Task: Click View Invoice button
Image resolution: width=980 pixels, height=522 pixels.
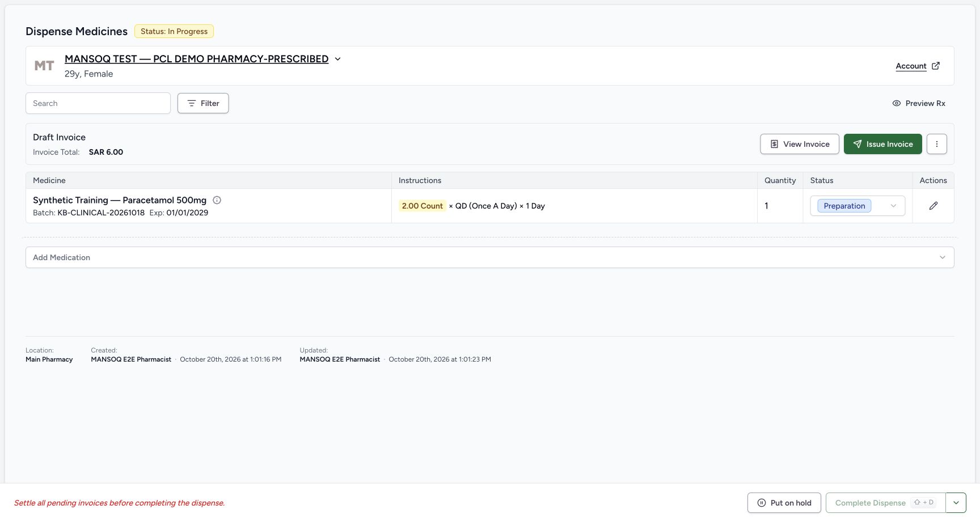Action: [x=800, y=144]
